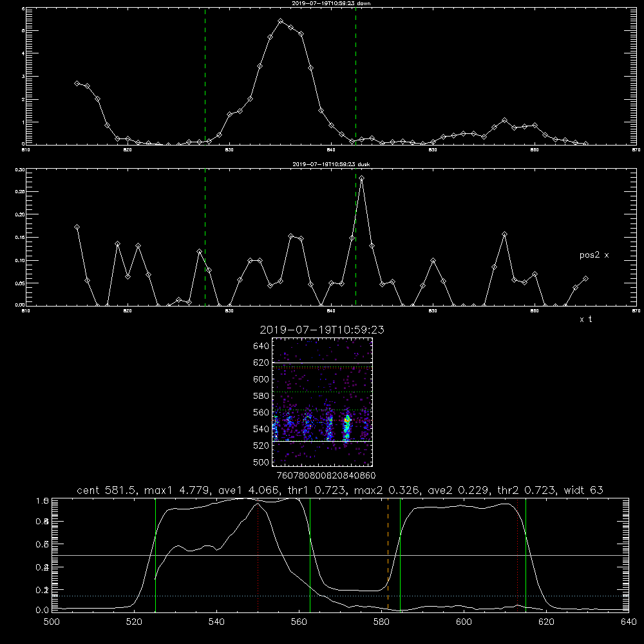Click the brightest red-yellow blob in heatmap
Viewport: 644px width, 644px height.
click(348, 420)
